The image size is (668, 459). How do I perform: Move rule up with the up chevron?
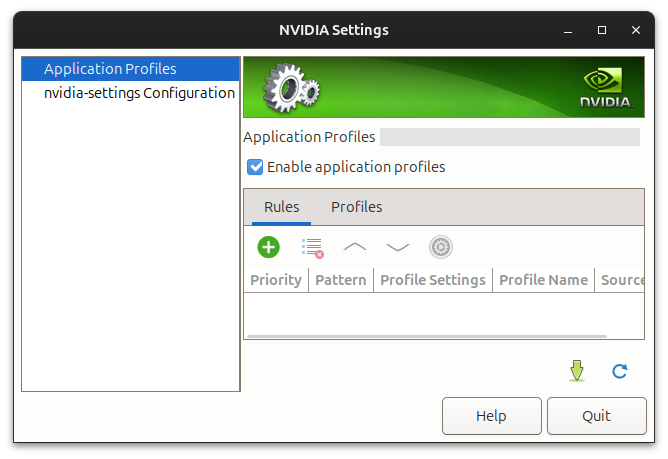(x=355, y=247)
